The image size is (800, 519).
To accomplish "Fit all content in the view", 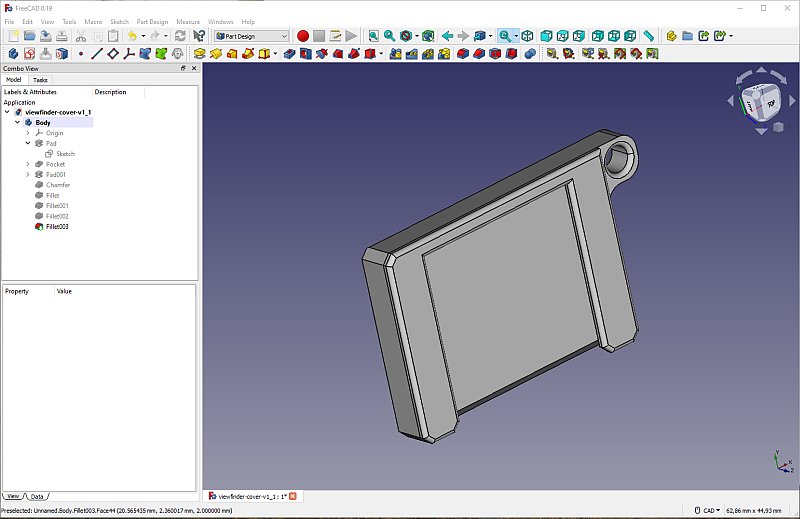I will [x=373, y=36].
